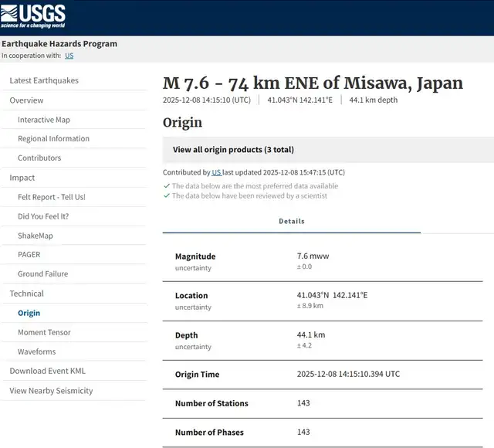Viewport: 494px width, 448px height.
Task: Select Impact section in sidebar
Action: tap(22, 178)
